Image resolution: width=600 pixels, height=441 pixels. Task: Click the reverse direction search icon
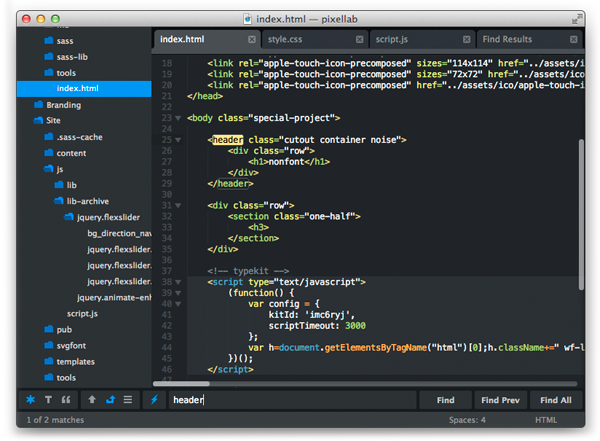(92, 400)
